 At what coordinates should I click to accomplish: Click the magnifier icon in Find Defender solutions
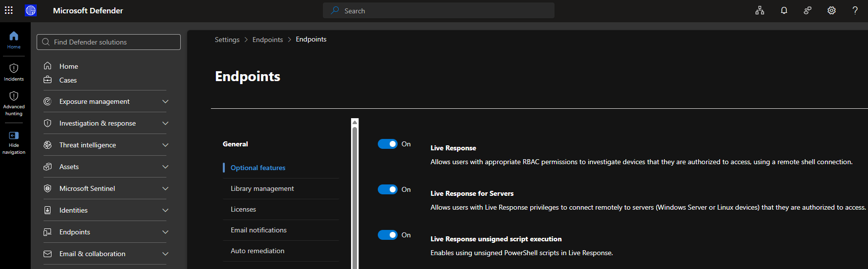tap(46, 42)
